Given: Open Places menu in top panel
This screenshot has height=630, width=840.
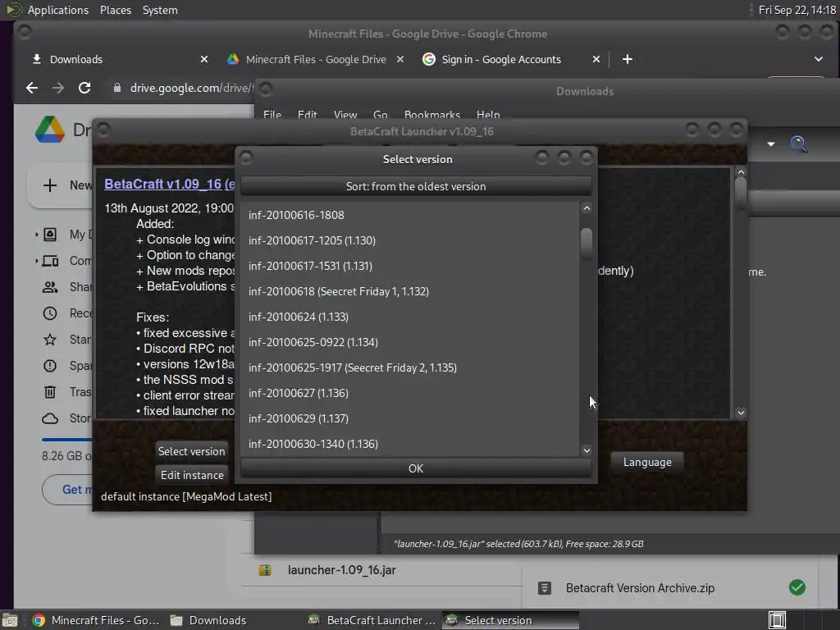Looking at the screenshot, I should pyautogui.click(x=115, y=10).
